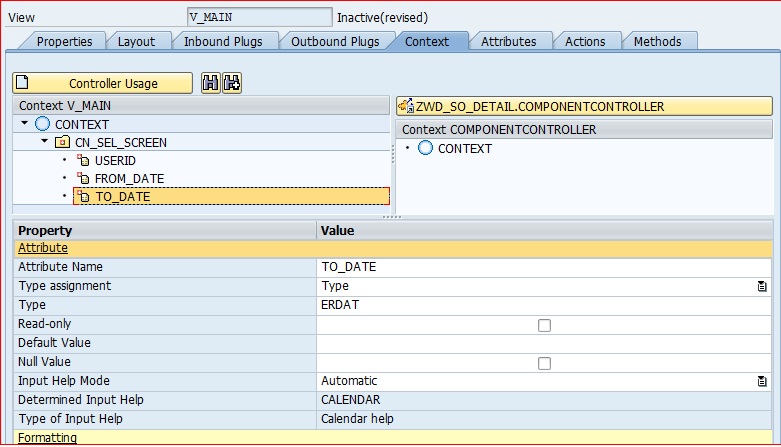Screen dimensions: 781x447
Task: Click the Controller Usage button
Action: 102,83
